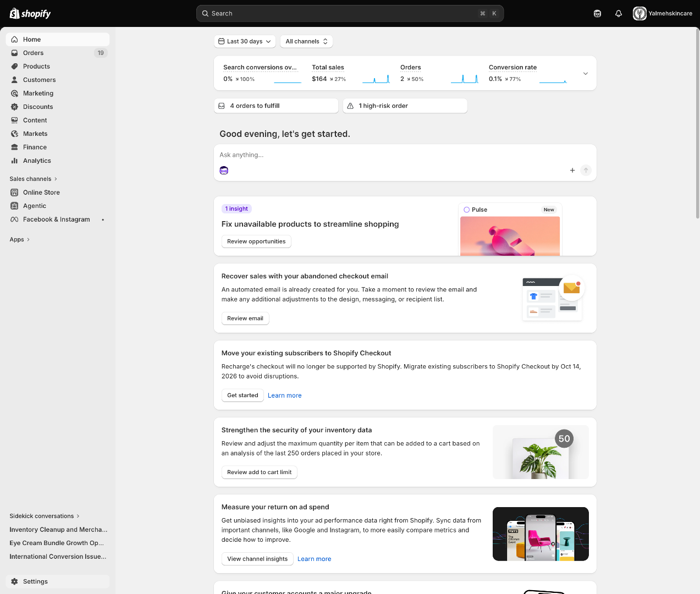Open Orders in sidebar
This screenshot has width=700, height=594.
coord(58,53)
